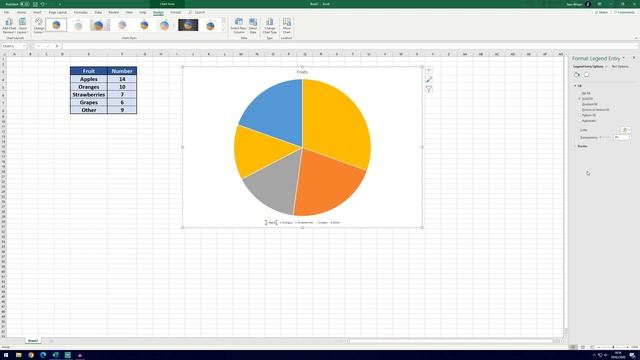This screenshot has width=640, height=360.
Task: Click the Insert Function fx icon
Action: [x=57, y=46]
